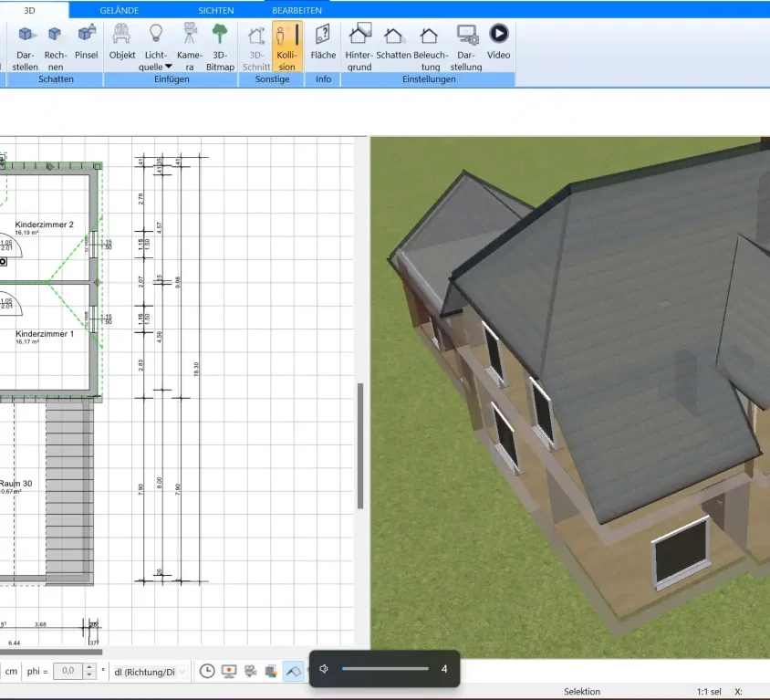Click the 18.30 dimension value

[196, 369]
